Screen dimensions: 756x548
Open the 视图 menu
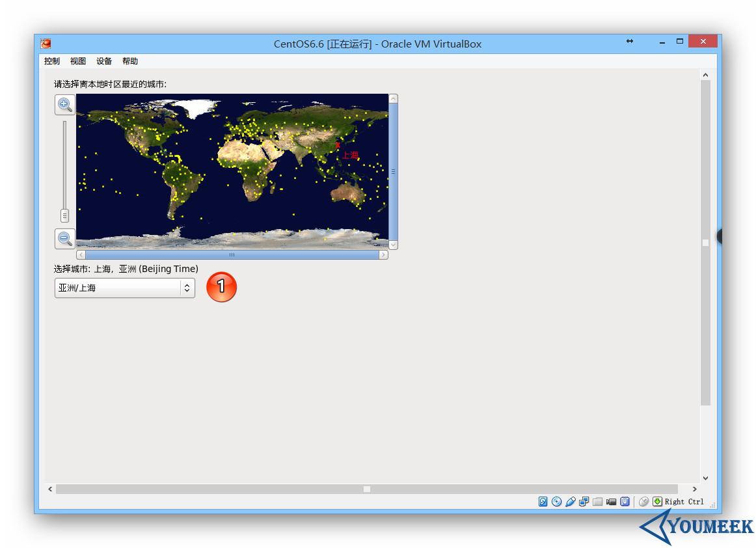[x=77, y=61]
